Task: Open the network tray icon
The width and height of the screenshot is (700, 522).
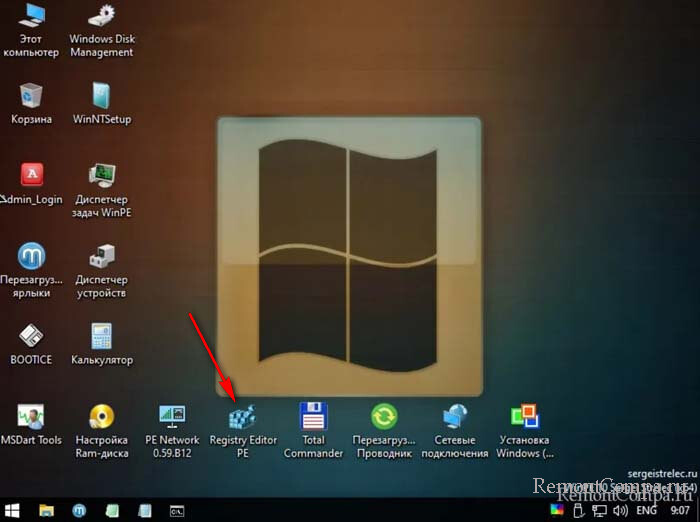Action: [x=599, y=510]
